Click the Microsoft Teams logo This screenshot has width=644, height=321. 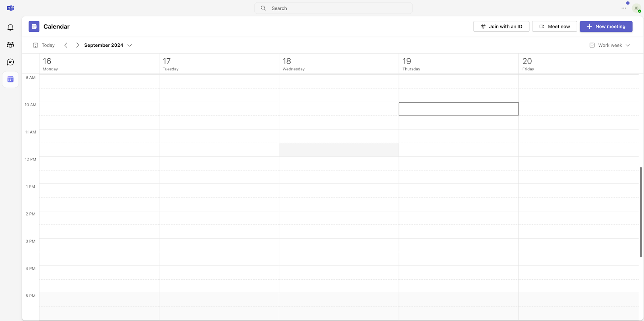coord(10,8)
